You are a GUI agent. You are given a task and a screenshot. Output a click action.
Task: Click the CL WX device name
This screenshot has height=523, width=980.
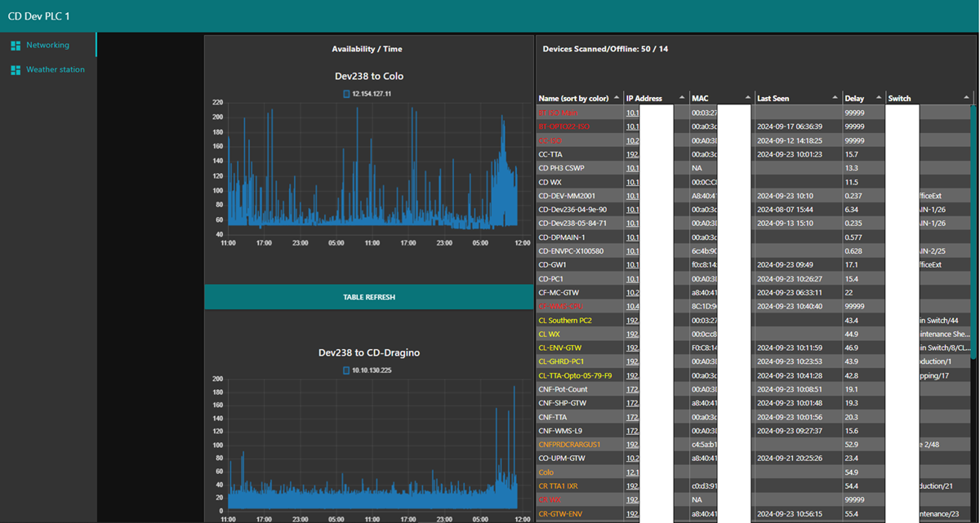[x=549, y=334]
